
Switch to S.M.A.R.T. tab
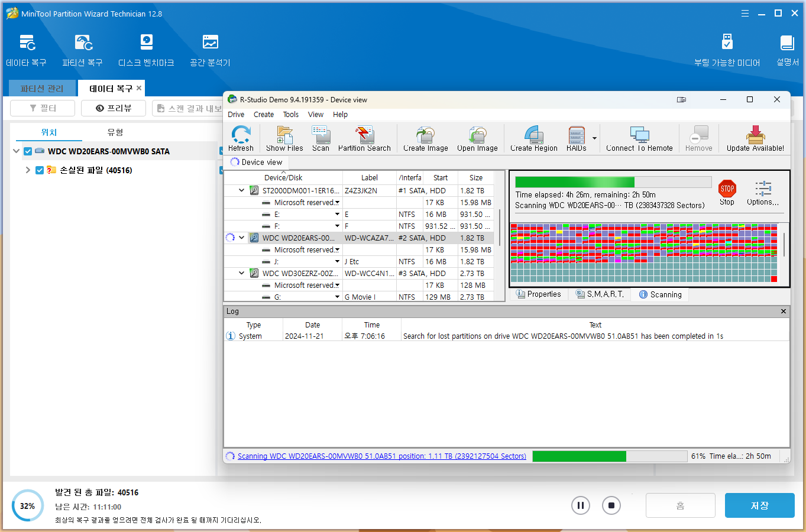(600, 294)
